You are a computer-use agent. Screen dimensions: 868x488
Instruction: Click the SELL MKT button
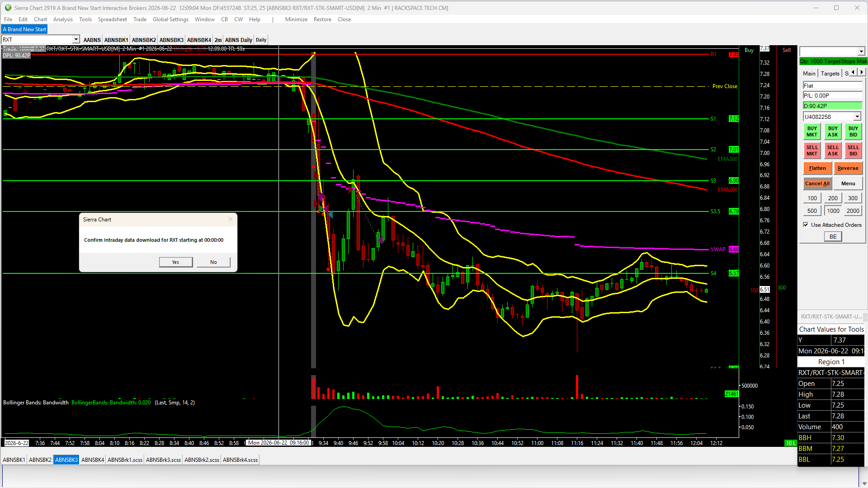(x=812, y=150)
